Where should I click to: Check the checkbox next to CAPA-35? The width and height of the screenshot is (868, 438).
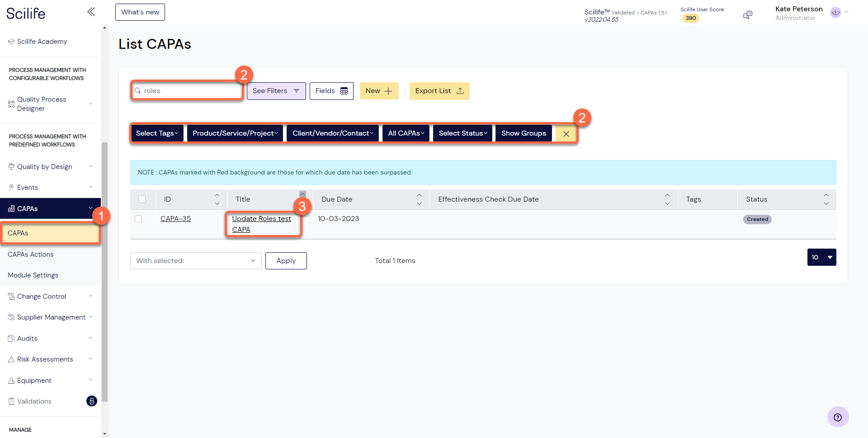pyautogui.click(x=138, y=219)
